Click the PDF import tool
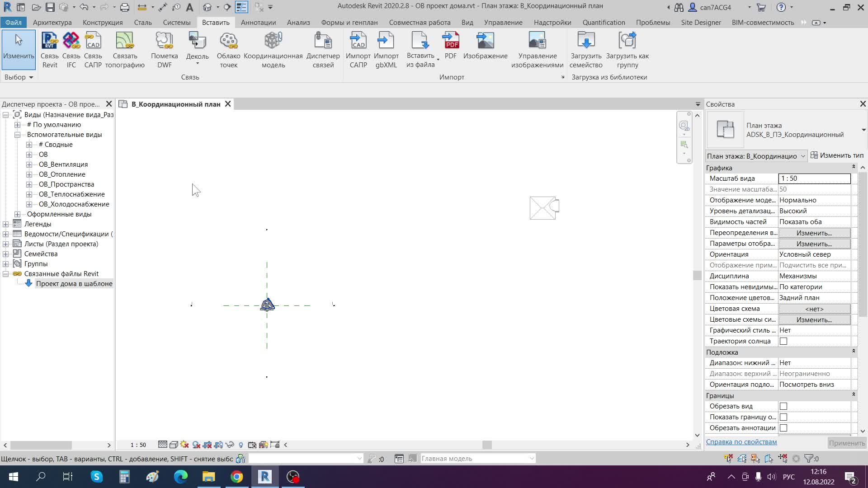The width and height of the screenshot is (868, 488). tap(451, 46)
